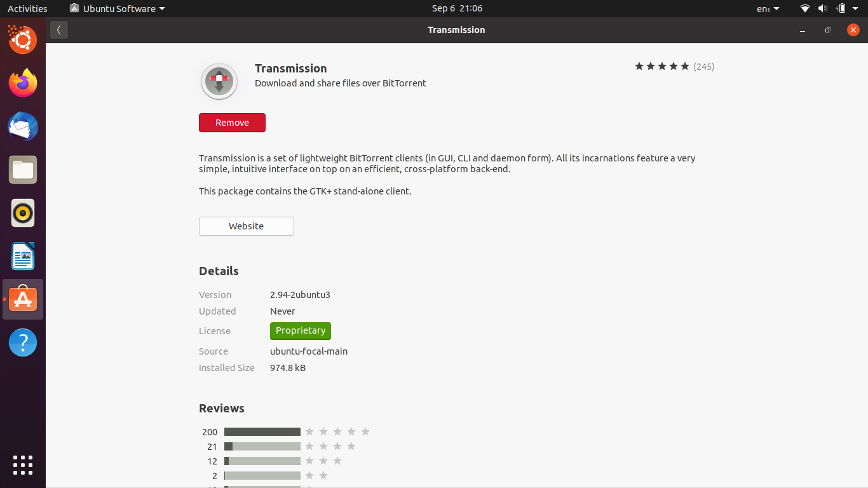This screenshot has width=868, height=488.
Task: Open the Files manager in dock
Action: (23, 170)
